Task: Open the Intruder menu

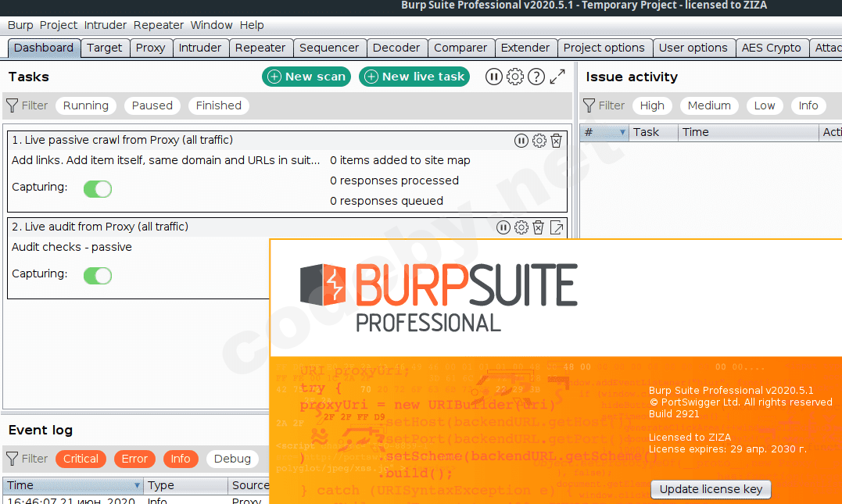Action: point(106,25)
